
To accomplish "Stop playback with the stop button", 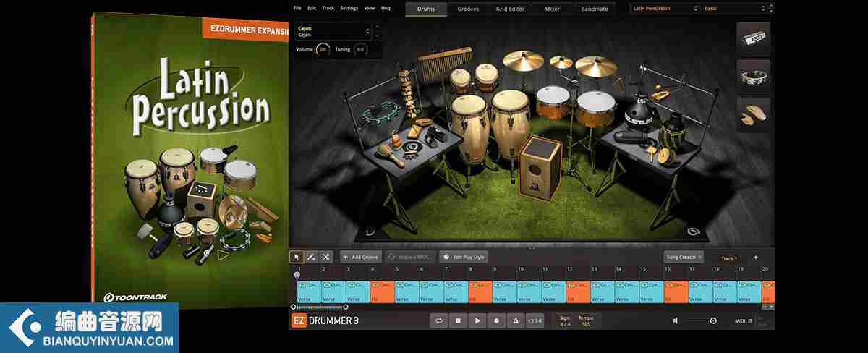I will pos(458,320).
